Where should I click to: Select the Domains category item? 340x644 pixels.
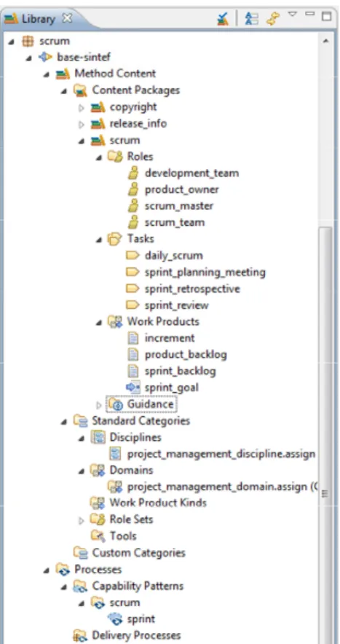tap(131, 470)
